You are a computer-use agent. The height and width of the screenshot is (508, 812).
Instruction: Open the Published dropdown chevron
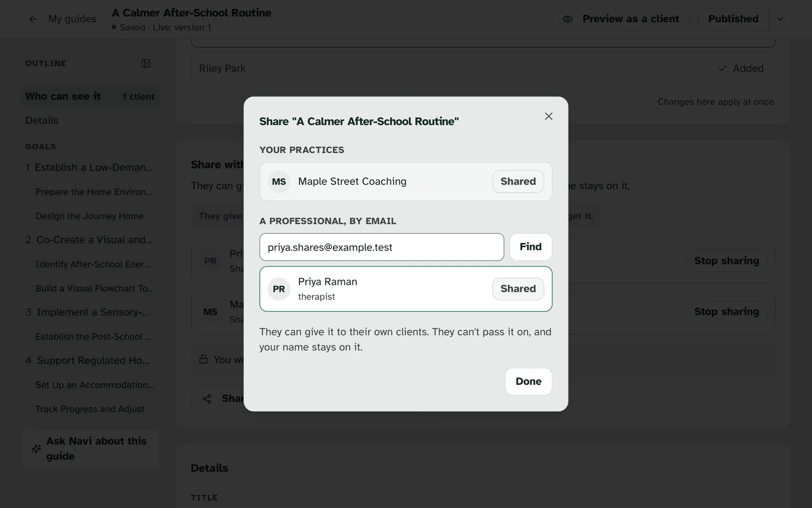[780, 19]
